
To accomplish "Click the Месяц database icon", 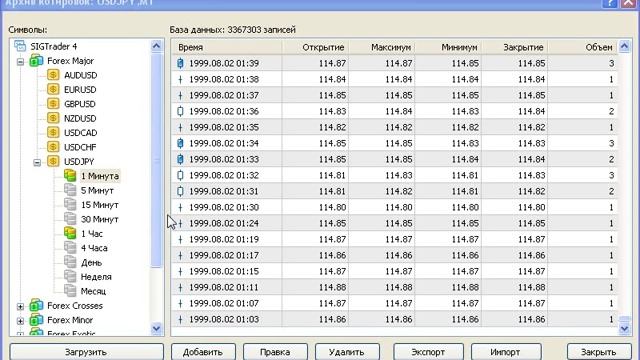I will [70, 291].
